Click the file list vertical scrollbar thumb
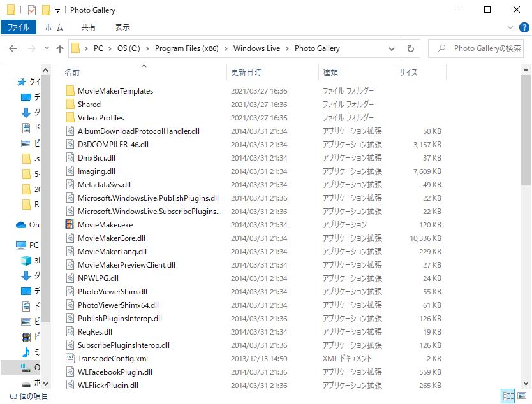532x404 pixels. (x=526, y=130)
